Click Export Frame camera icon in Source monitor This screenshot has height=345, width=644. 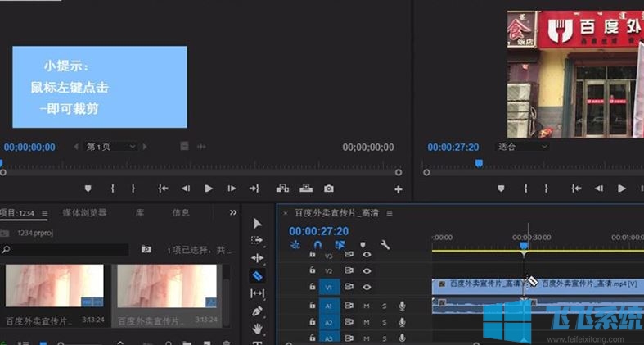[x=328, y=188]
